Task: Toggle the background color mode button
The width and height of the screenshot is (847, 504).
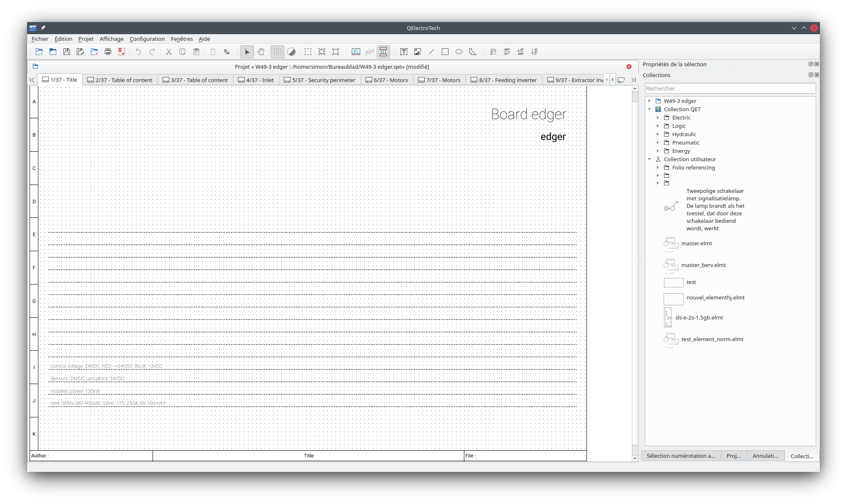Action: coord(291,52)
